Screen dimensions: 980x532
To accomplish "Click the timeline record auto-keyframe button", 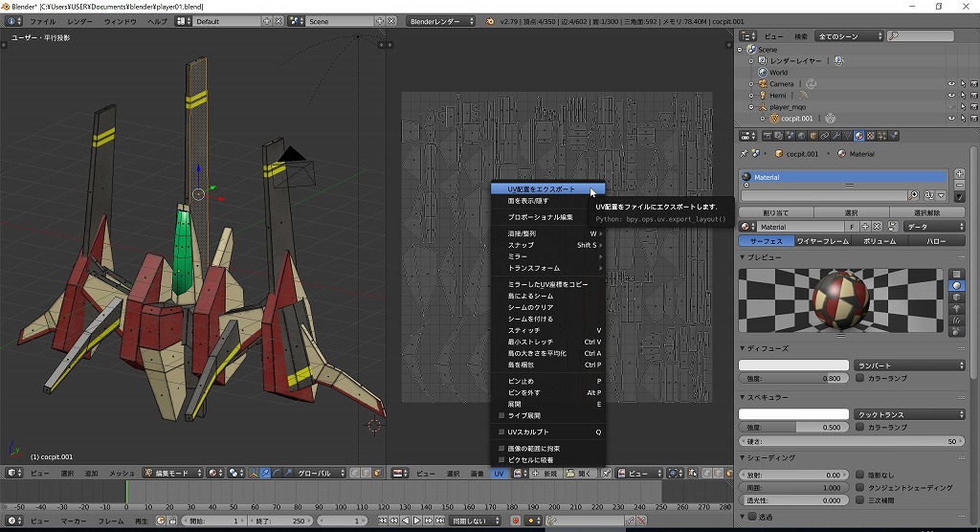I will click(515, 521).
